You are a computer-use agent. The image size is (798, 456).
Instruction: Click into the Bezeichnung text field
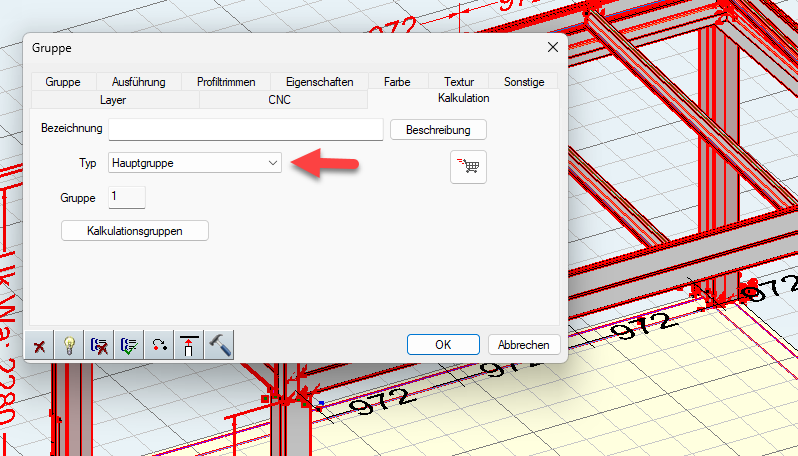tap(246, 129)
